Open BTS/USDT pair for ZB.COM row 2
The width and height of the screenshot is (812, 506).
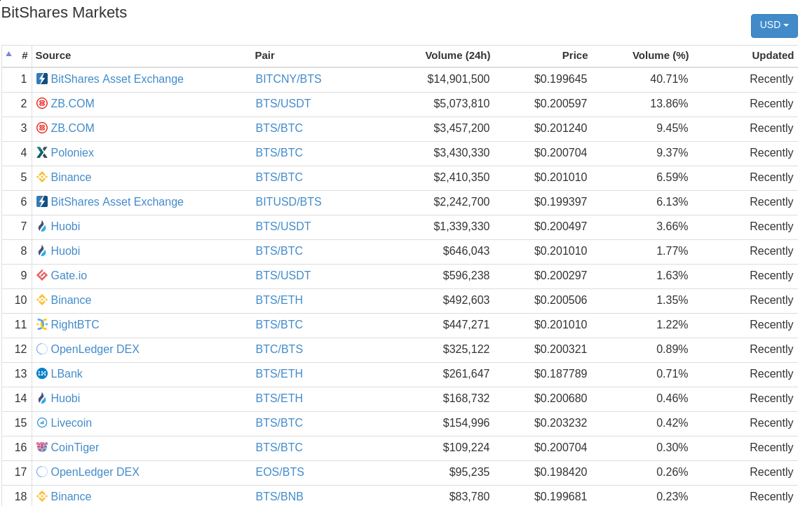click(x=283, y=103)
